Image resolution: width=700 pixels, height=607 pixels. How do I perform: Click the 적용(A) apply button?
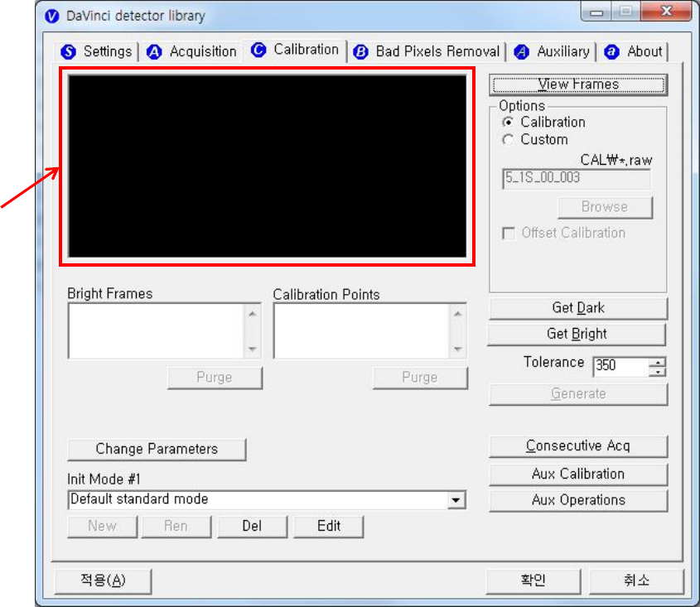[103, 581]
